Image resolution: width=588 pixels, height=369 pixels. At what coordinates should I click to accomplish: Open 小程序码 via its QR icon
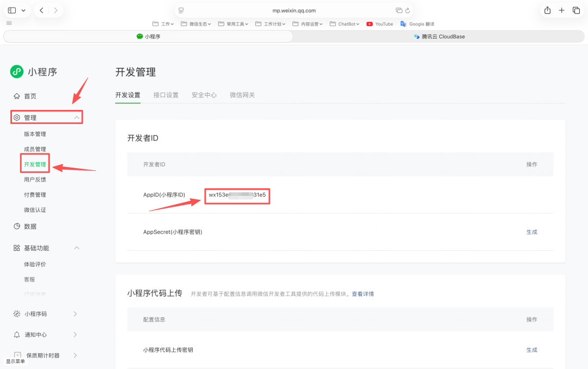[x=18, y=313]
